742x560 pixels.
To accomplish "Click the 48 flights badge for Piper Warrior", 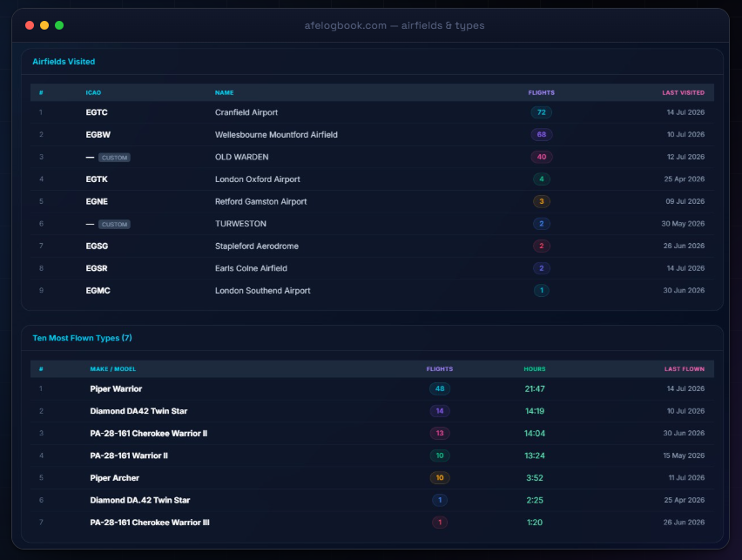I will click(440, 389).
